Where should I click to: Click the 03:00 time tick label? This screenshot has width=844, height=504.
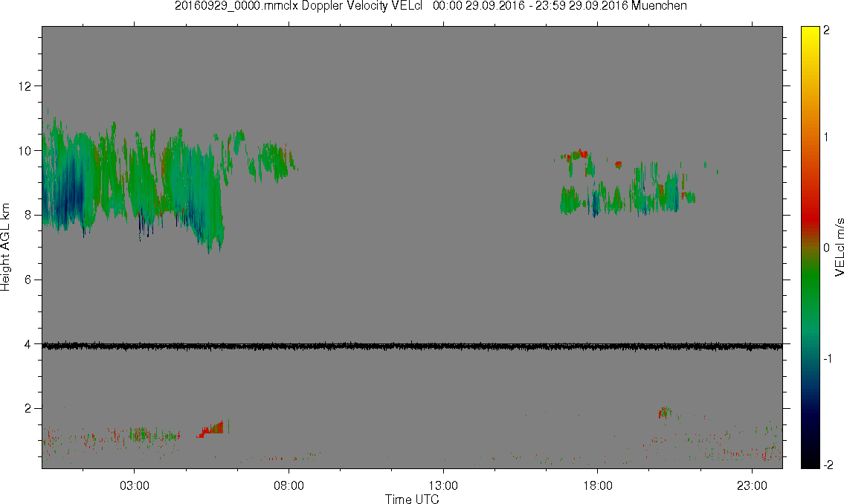coord(134,485)
